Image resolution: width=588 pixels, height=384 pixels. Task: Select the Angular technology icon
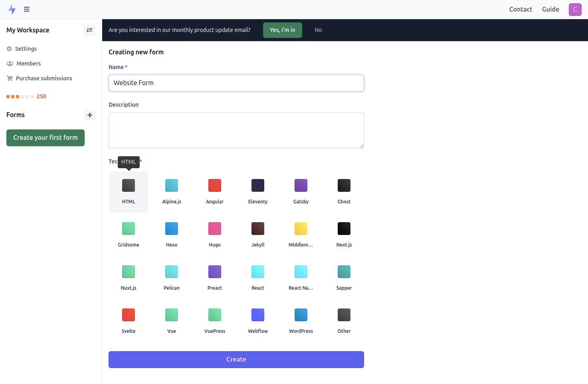[x=214, y=185]
